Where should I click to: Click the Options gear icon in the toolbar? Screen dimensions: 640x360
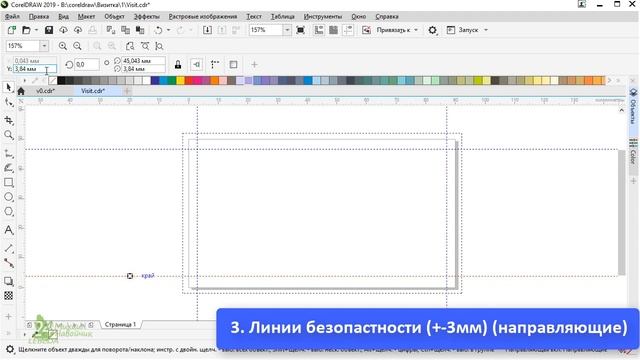pyautogui.click(x=432, y=30)
